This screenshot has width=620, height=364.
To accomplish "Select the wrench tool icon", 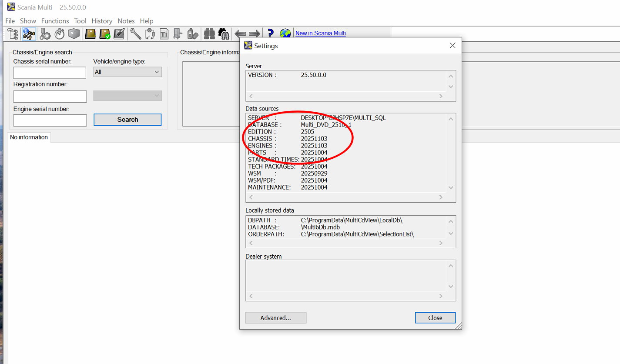I will 135,33.
